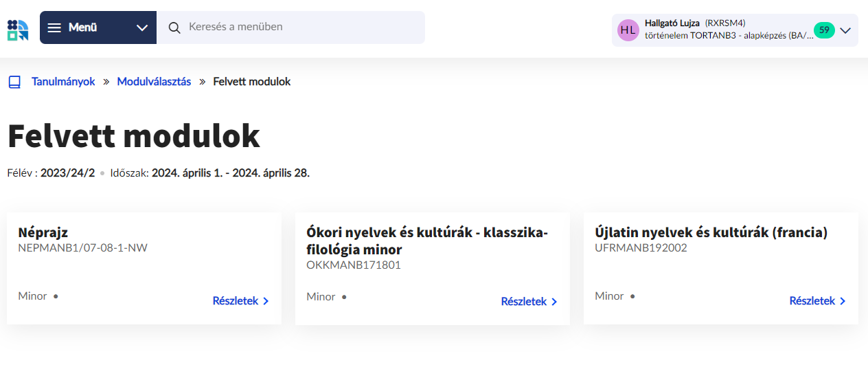
Task: Click the HL user avatar
Action: click(x=628, y=30)
